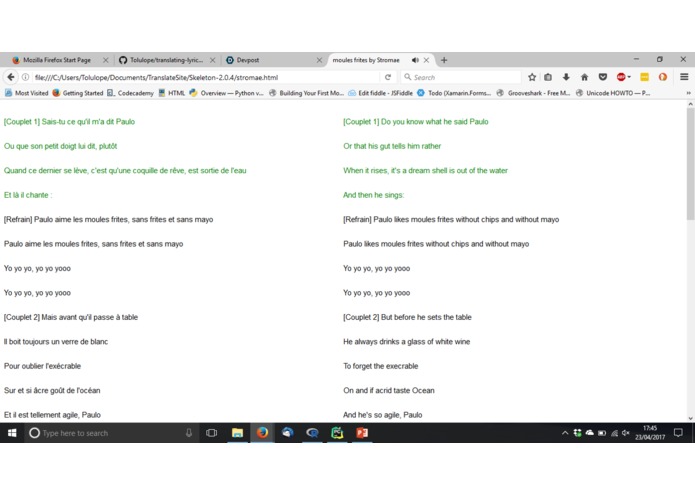Image resolution: width=695 pixels, height=494 pixels.
Task: Open the Pocket icon in toolbar
Action: (602, 77)
